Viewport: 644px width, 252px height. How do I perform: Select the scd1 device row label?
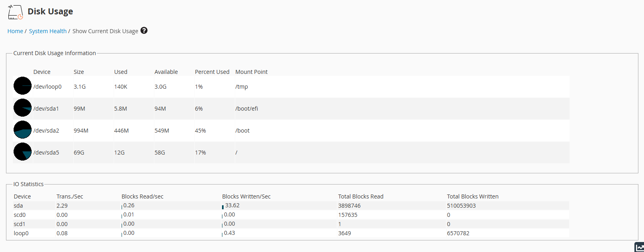click(20, 224)
